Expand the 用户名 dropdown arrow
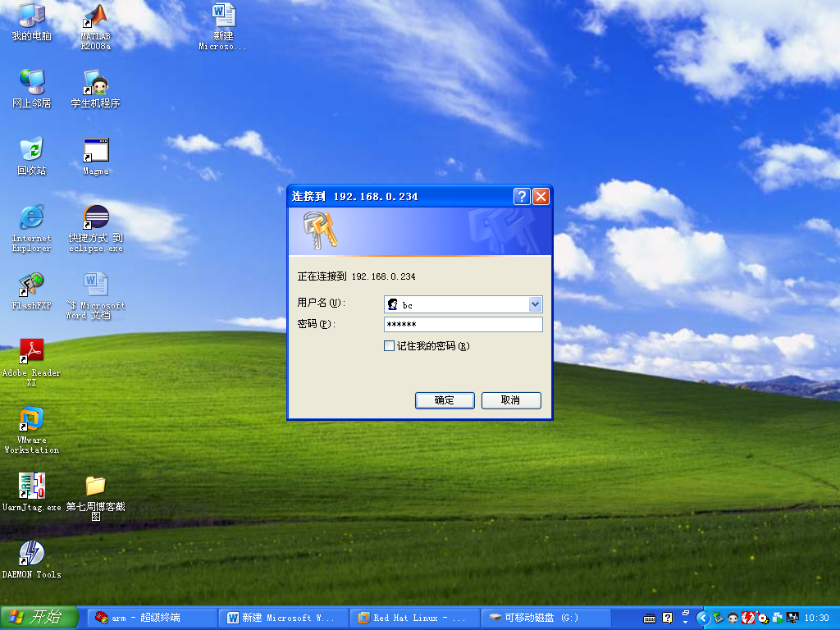The image size is (840, 630). pos(535,304)
